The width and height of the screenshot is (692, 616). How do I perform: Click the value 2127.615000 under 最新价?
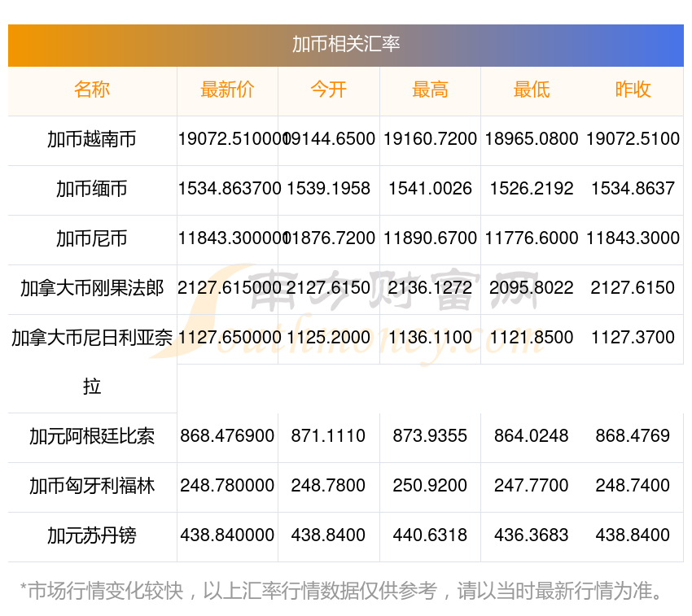click(x=229, y=288)
